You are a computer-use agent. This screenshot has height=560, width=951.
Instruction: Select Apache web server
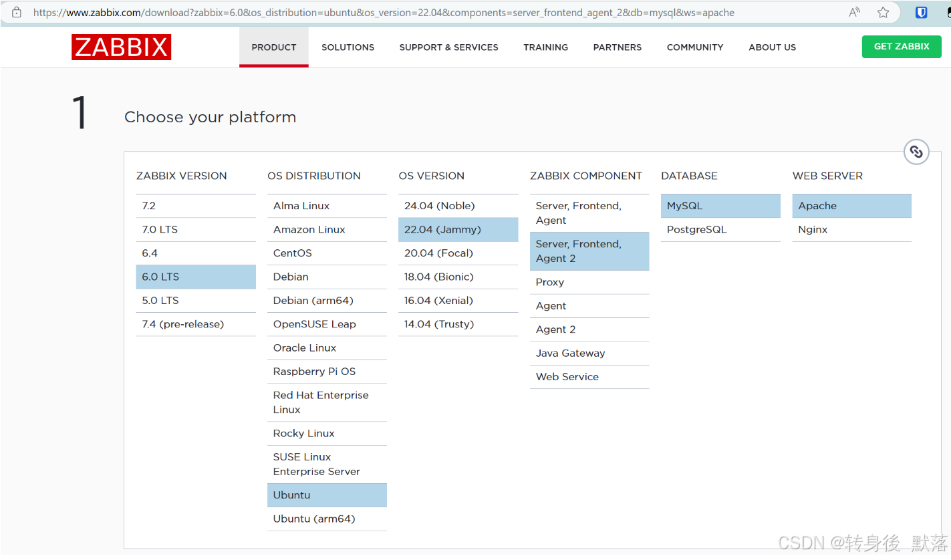pos(852,206)
